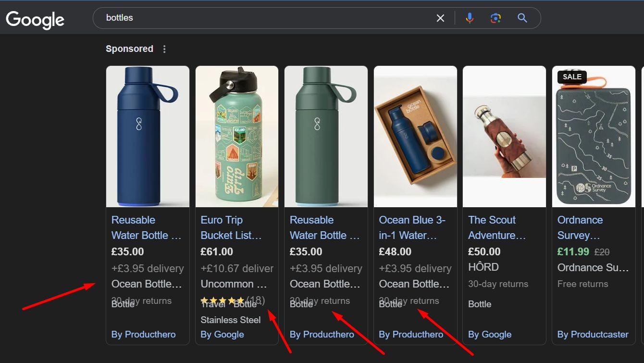
Task: Click the struck-through "£20" original price
Action: (602, 251)
